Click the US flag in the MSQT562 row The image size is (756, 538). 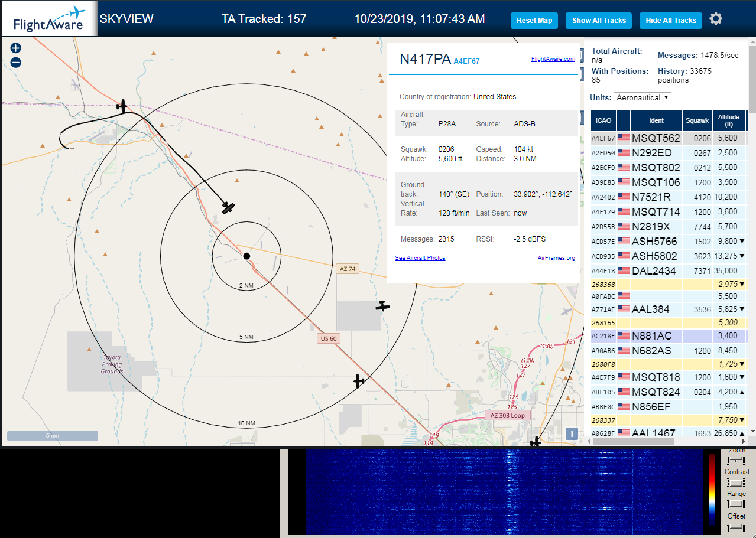pyautogui.click(x=624, y=138)
